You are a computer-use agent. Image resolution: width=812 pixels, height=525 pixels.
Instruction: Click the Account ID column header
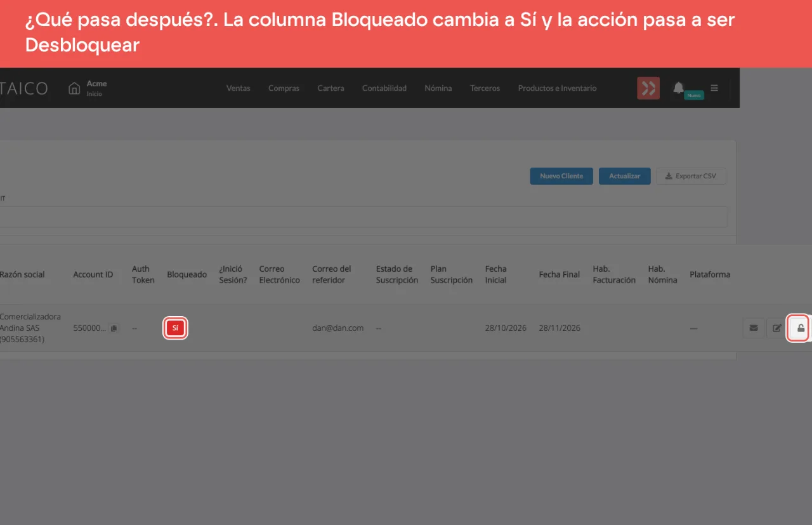point(93,274)
